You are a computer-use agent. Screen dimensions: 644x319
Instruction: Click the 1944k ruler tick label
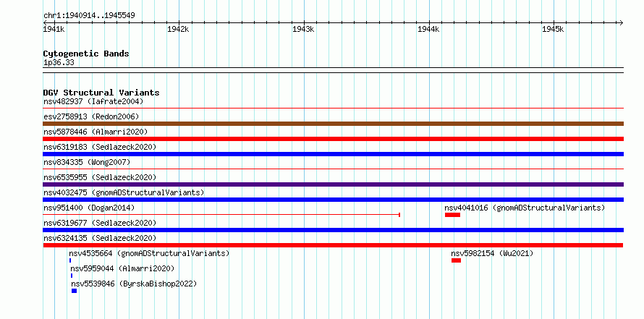428,29
